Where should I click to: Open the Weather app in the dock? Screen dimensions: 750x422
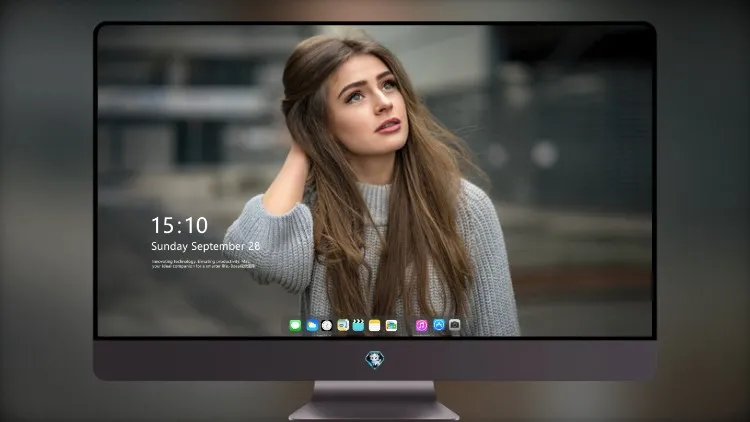pyautogui.click(x=312, y=326)
